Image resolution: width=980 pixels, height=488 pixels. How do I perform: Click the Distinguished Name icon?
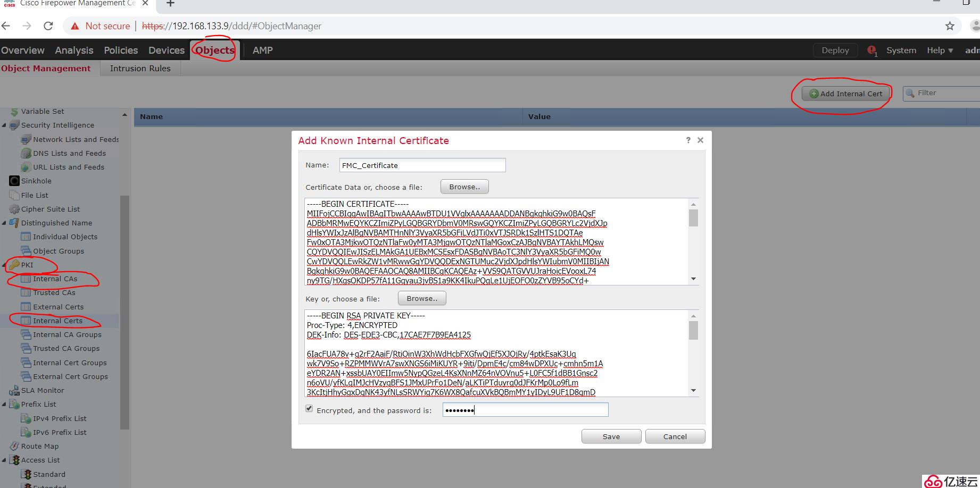(x=14, y=223)
